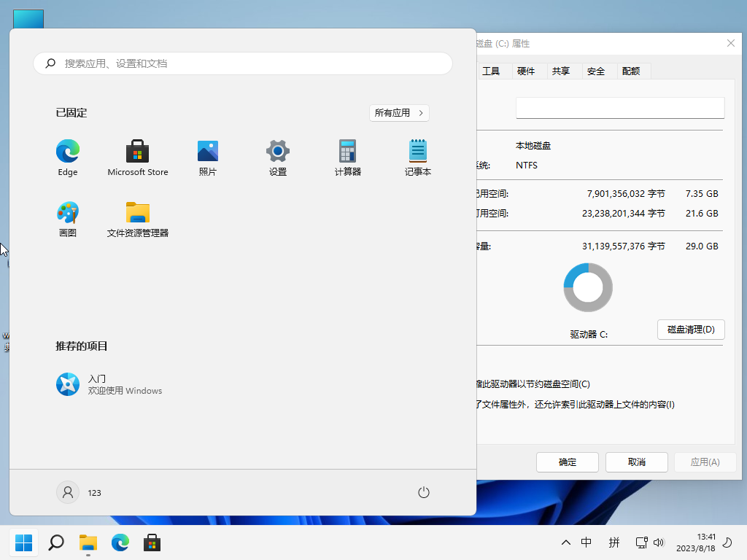This screenshot has height=560, width=747.
Task: Open 文件资源管理器 in Start menu
Action: click(138, 219)
